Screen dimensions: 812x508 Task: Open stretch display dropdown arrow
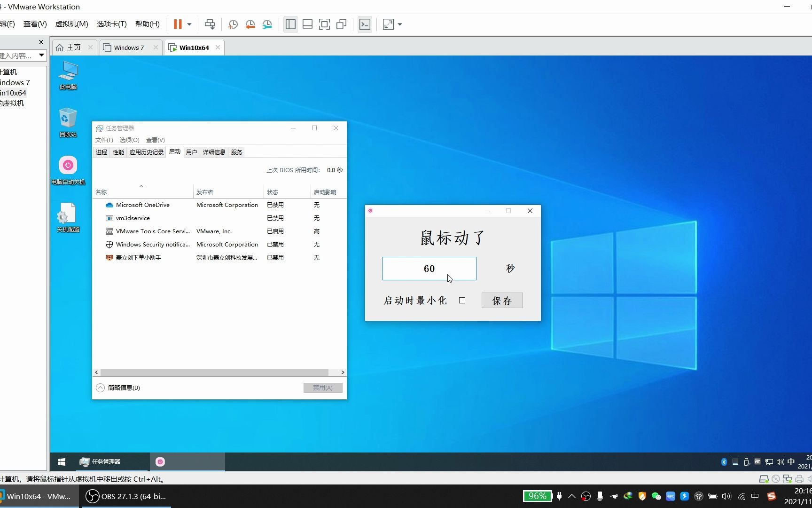point(400,24)
